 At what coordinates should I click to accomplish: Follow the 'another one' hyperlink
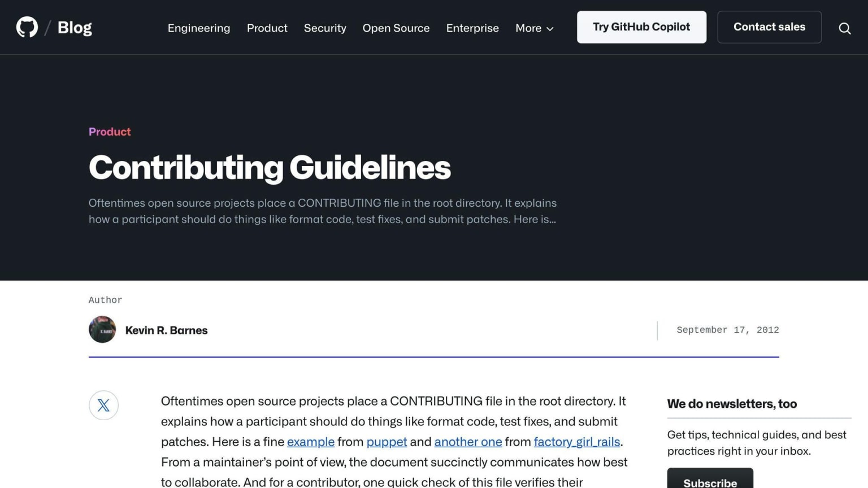(468, 442)
